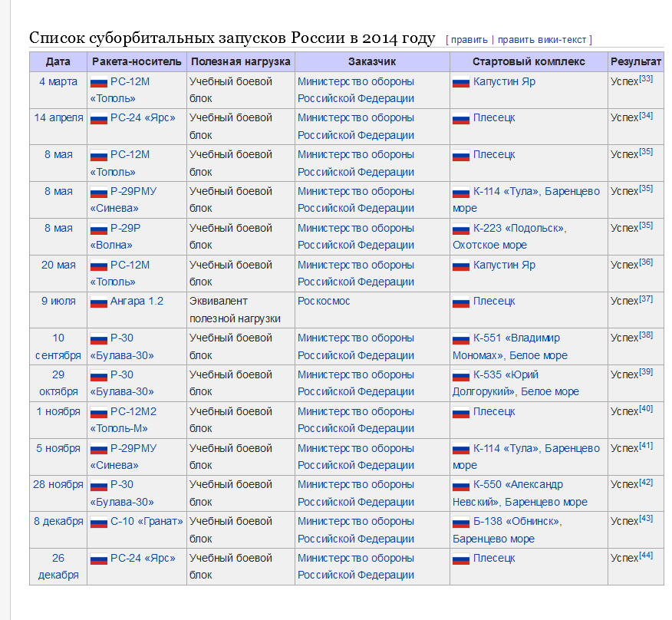Follow the Охотское море link
This screenshot has width=672, height=620.
click(x=489, y=246)
